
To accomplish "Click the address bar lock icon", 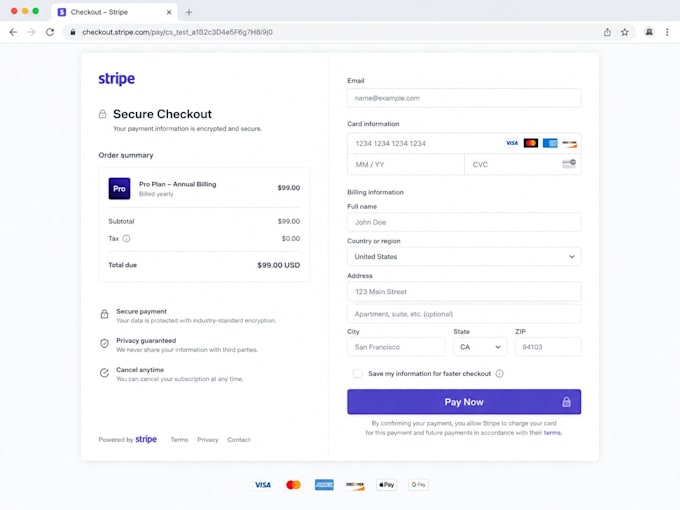I will pyautogui.click(x=73, y=32).
